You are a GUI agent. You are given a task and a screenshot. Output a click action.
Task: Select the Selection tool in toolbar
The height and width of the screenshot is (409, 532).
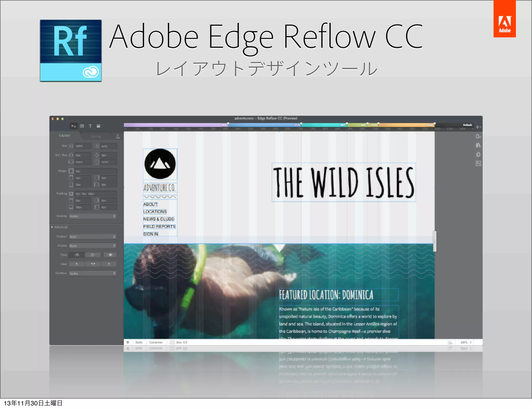[74, 126]
